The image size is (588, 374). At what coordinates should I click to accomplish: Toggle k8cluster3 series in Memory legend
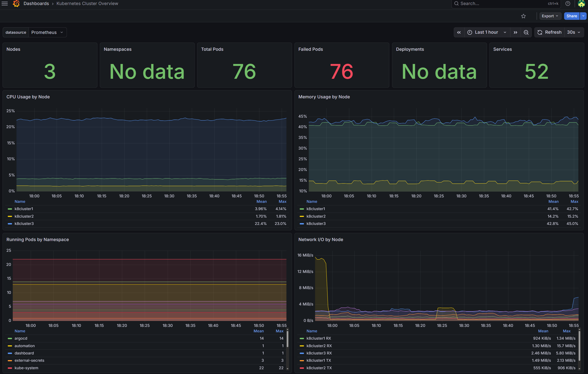click(x=316, y=224)
